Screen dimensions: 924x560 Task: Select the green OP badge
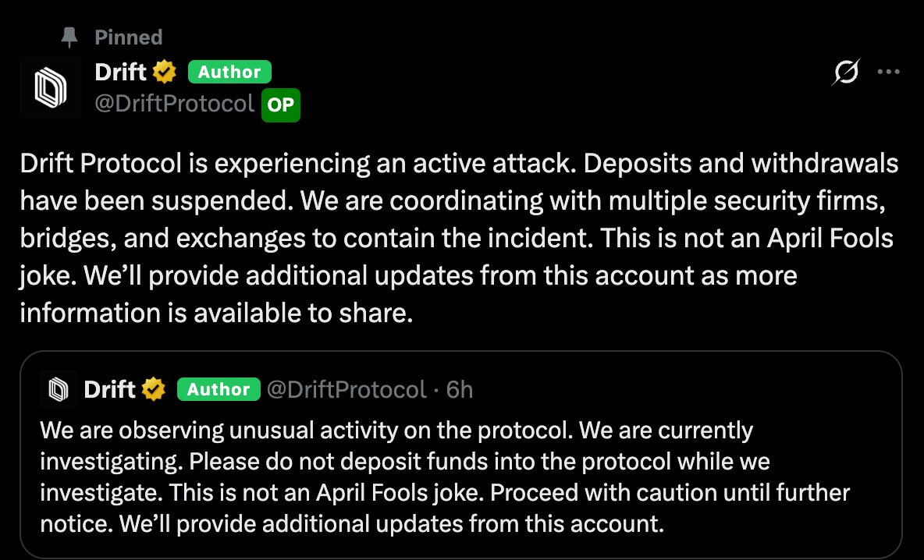click(280, 105)
